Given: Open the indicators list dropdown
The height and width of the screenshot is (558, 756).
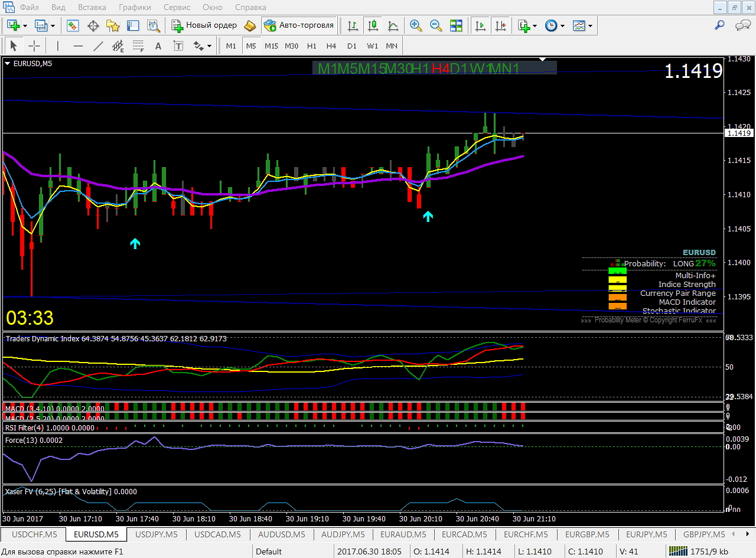Looking at the screenshot, I should [535, 25].
